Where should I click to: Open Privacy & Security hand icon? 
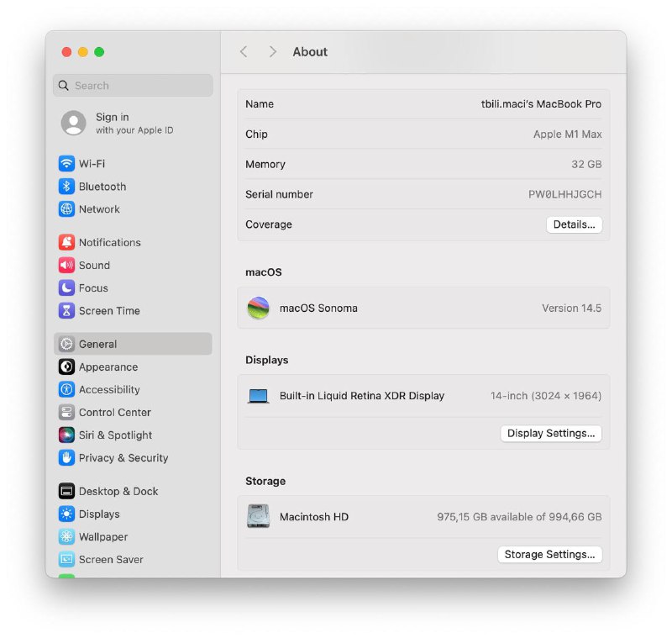coord(66,457)
